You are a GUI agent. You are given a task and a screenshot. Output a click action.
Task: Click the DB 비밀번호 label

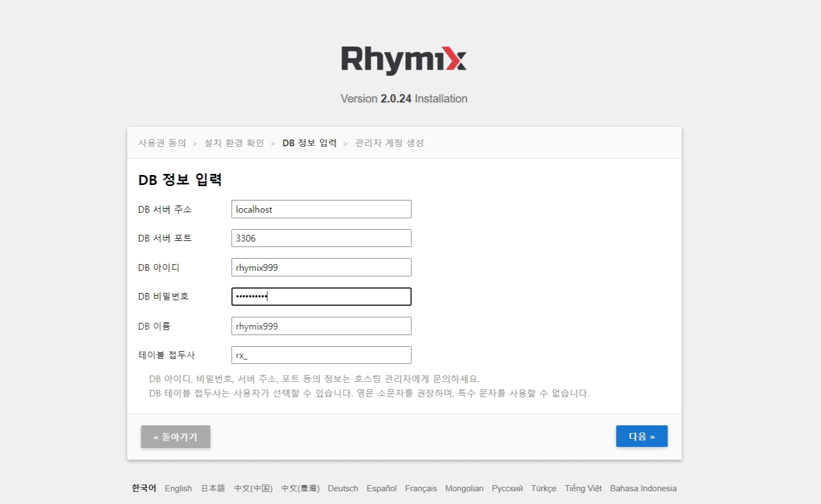(x=164, y=296)
